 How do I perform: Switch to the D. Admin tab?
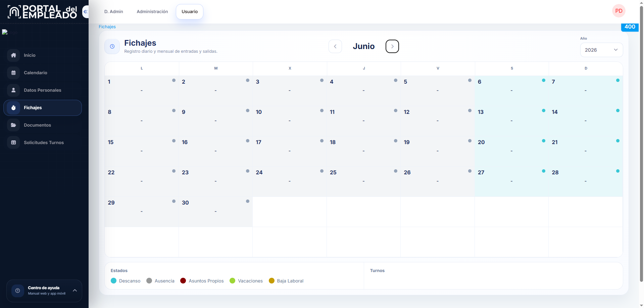(114, 11)
